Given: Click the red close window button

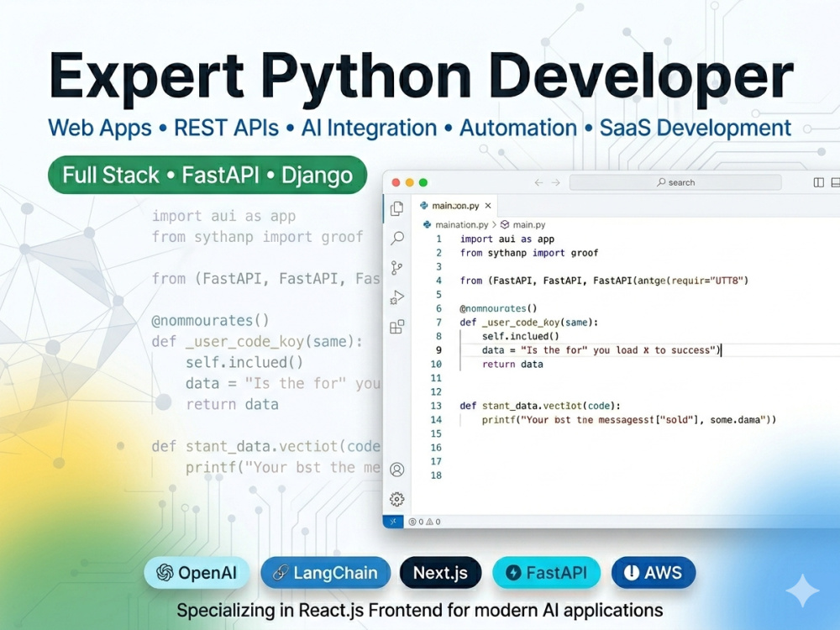Looking at the screenshot, I should click(x=396, y=182).
